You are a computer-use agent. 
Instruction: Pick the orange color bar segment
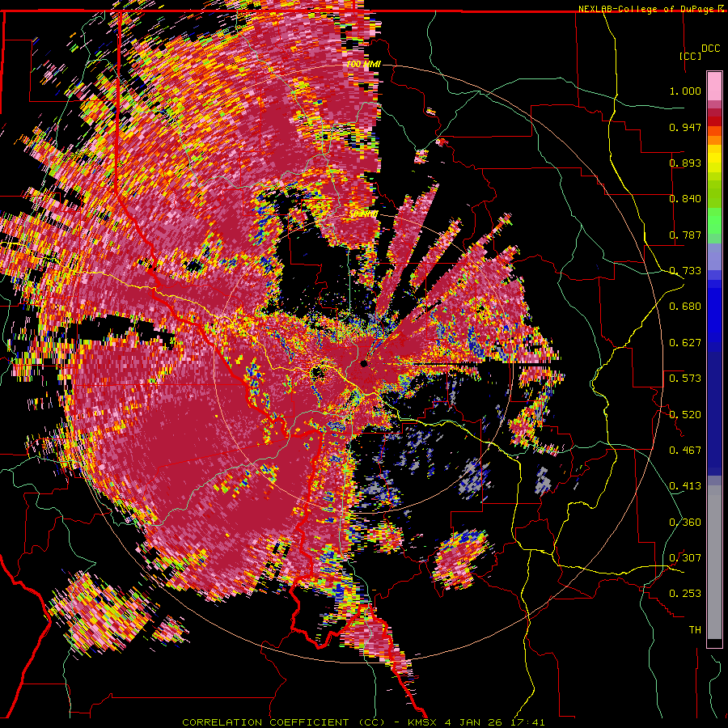point(714,140)
